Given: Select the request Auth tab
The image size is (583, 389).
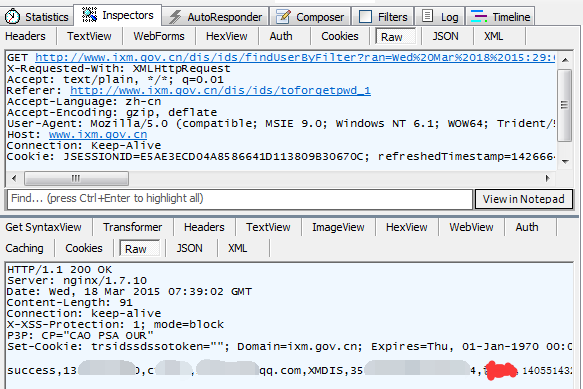Looking at the screenshot, I should (281, 36).
